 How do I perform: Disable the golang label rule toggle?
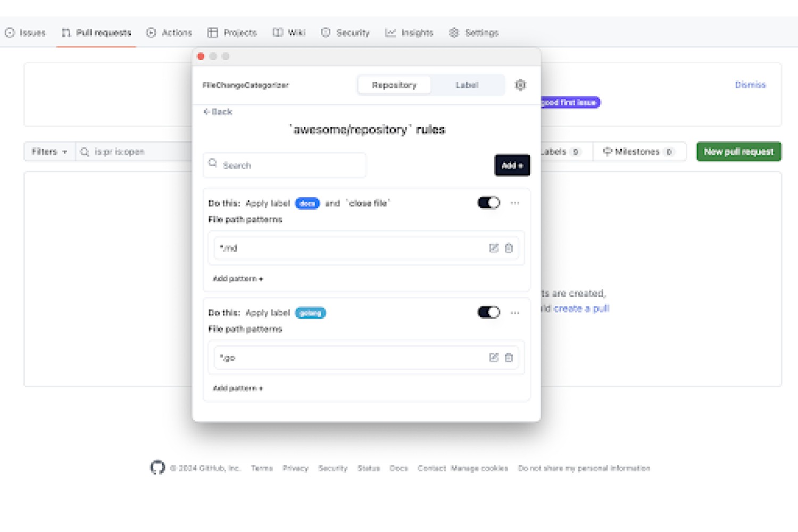point(488,312)
